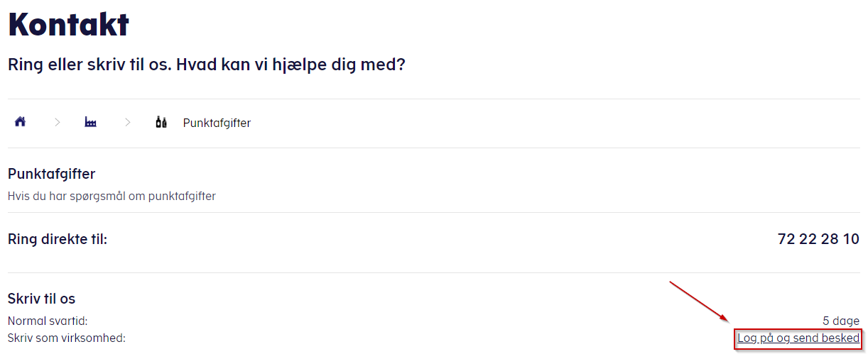Click the 'Ring direkte til:' label
868x354 pixels.
57,239
